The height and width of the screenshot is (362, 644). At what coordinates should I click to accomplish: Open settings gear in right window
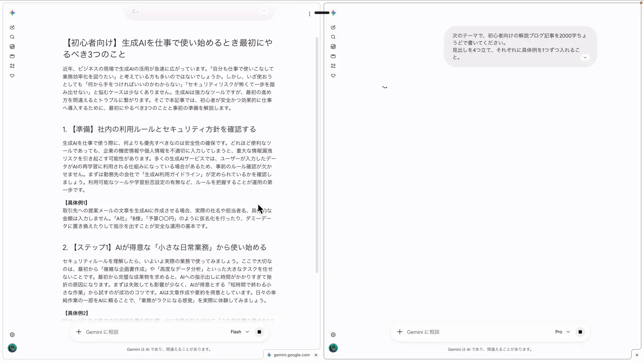tap(333, 335)
